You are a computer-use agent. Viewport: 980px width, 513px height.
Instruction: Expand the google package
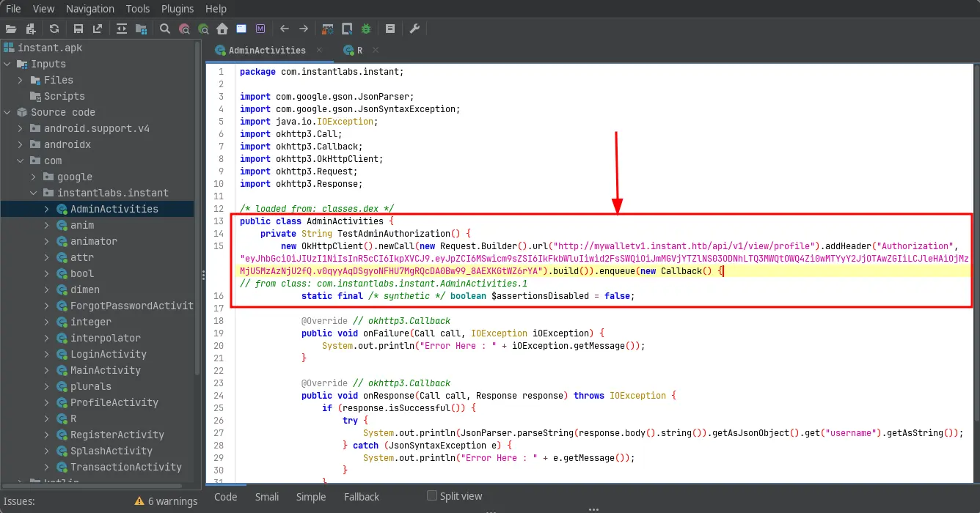[x=34, y=177]
